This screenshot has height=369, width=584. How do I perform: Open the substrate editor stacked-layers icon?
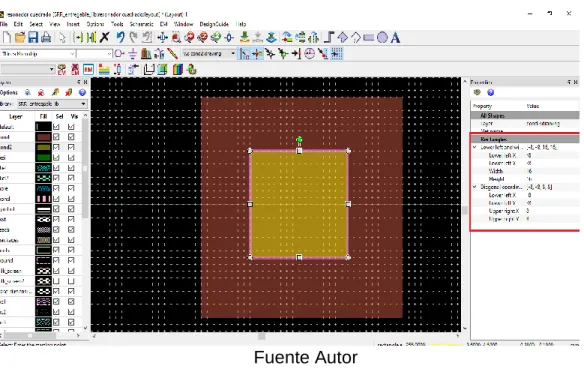coord(104,70)
